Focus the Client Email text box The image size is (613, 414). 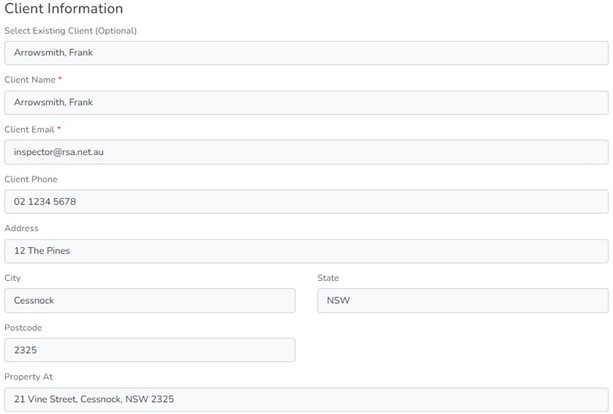pos(306,152)
